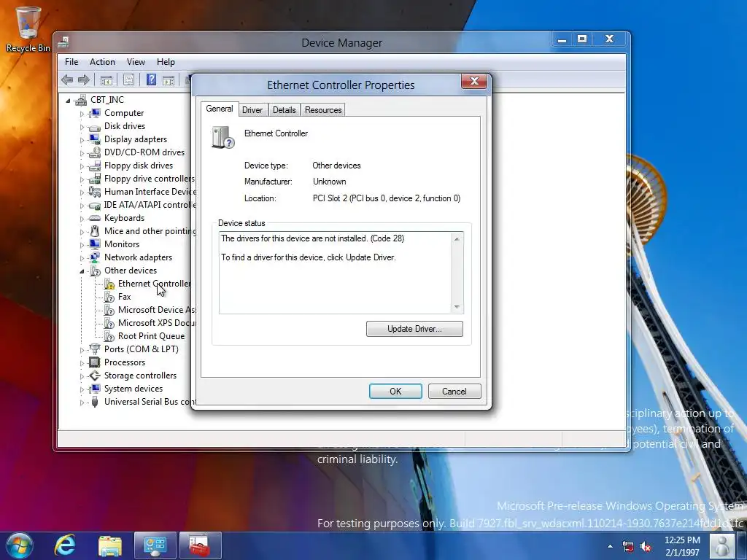Click the Control Panel taskbar button
Image resolution: width=747 pixels, height=560 pixels.
[x=155, y=545]
